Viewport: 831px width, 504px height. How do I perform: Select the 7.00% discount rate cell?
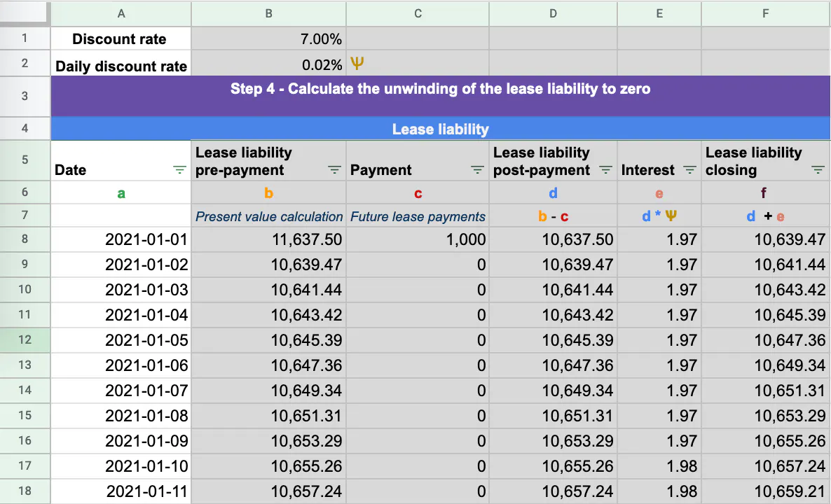point(268,38)
